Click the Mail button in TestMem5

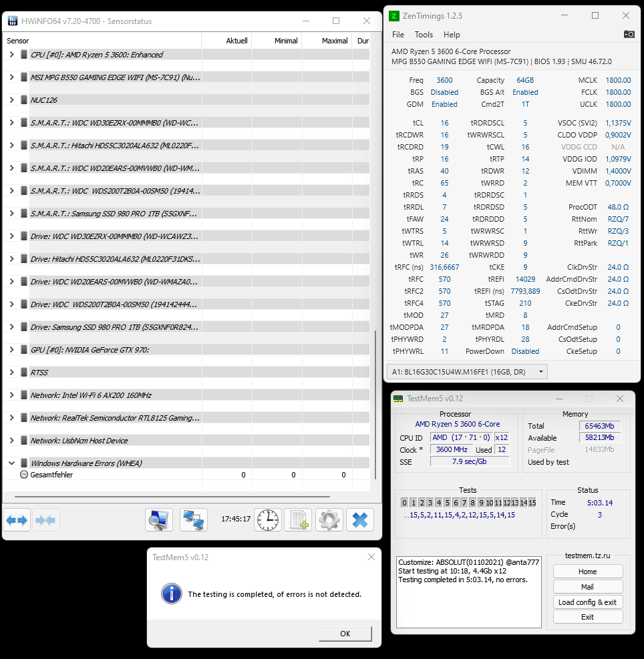pos(588,587)
